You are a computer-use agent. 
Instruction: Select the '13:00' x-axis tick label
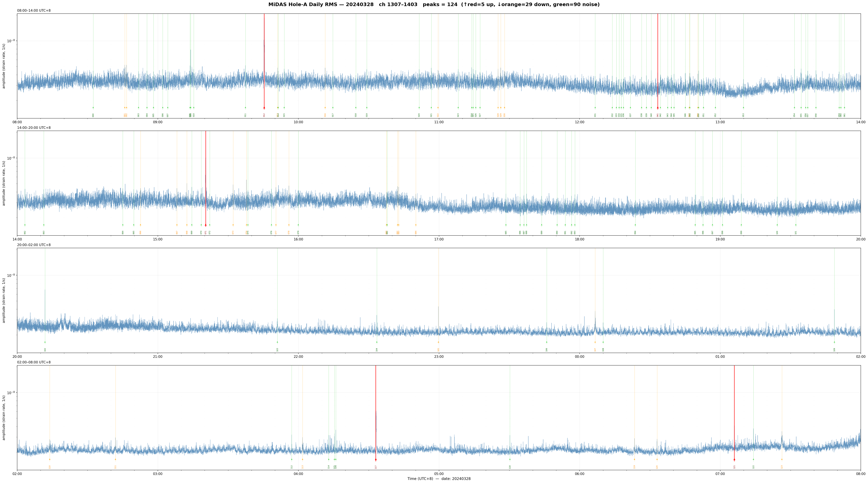tap(720, 122)
